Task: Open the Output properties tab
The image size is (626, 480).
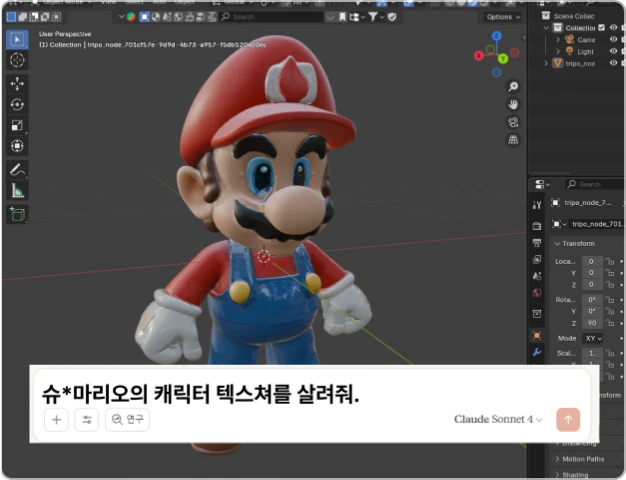Action: click(537, 243)
